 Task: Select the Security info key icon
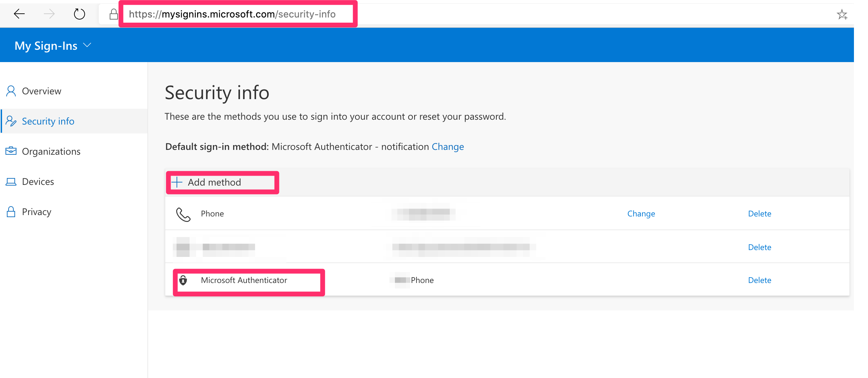tap(11, 121)
